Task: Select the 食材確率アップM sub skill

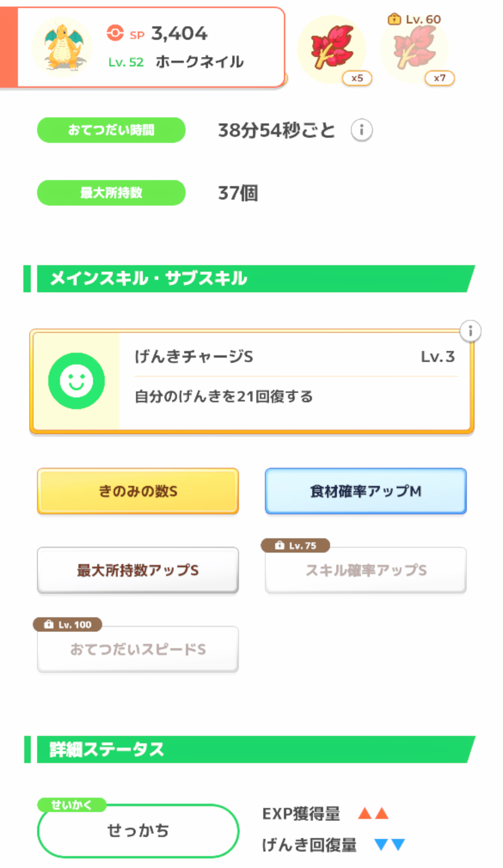Action: [x=366, y=491]
